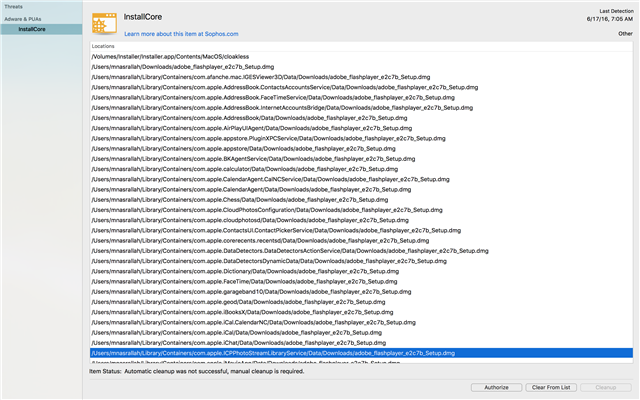Select the corerecents.recentsd location row
The height and width of the screenshot is (400, 640).
[361, 240]
